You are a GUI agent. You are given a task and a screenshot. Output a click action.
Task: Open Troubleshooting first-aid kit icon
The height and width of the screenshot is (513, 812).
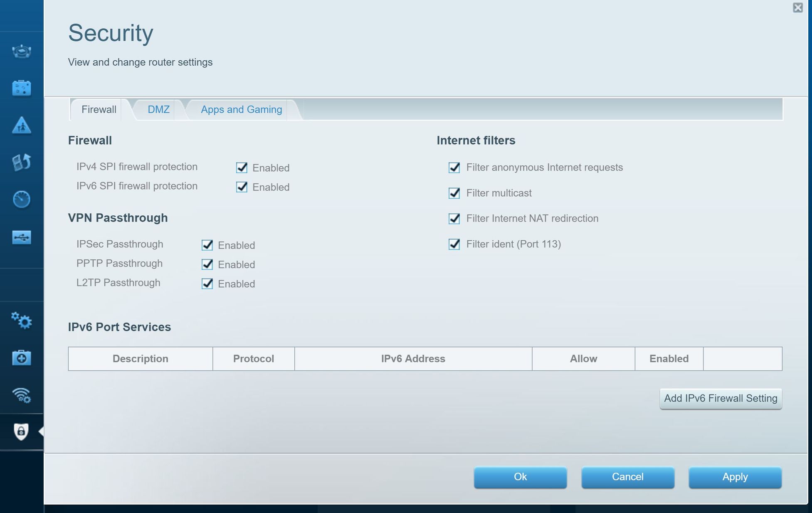(x=21, y=358)
